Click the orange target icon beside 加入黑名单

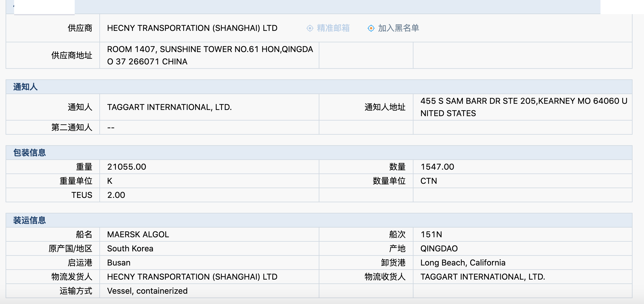coord(371,28)
